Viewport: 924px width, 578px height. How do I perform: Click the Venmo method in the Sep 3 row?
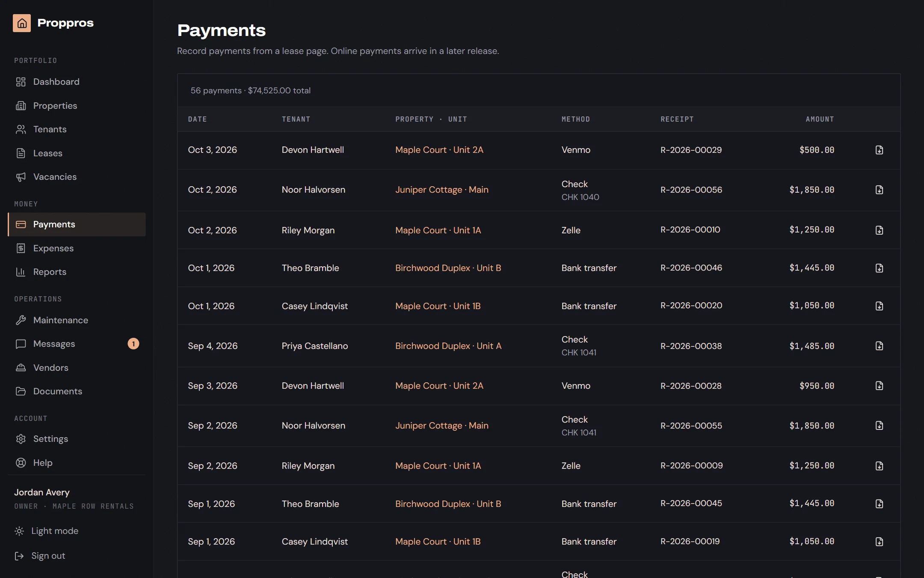click(575, 386)
